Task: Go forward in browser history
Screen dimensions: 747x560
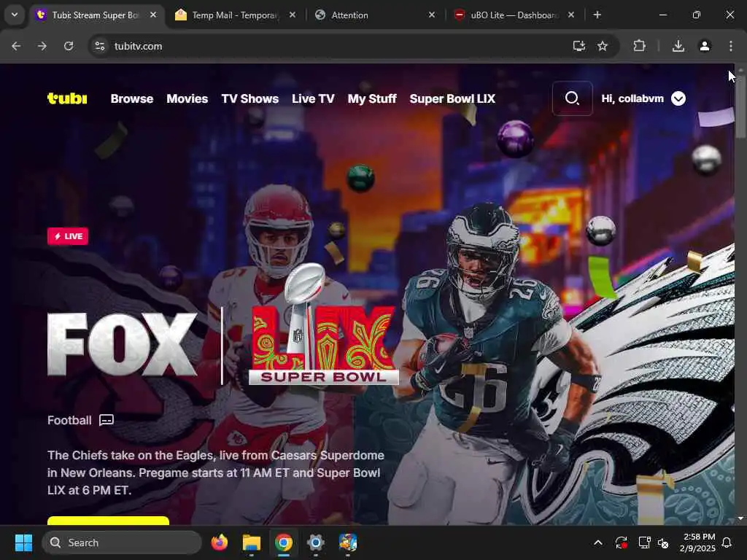Action: click(x=42, y=46)
